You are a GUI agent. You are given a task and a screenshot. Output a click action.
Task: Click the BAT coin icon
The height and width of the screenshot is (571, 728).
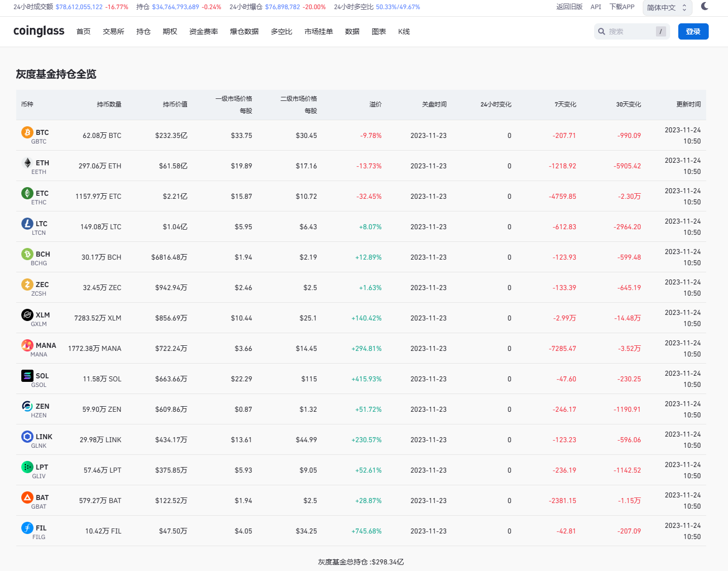[x=27, y=497]
